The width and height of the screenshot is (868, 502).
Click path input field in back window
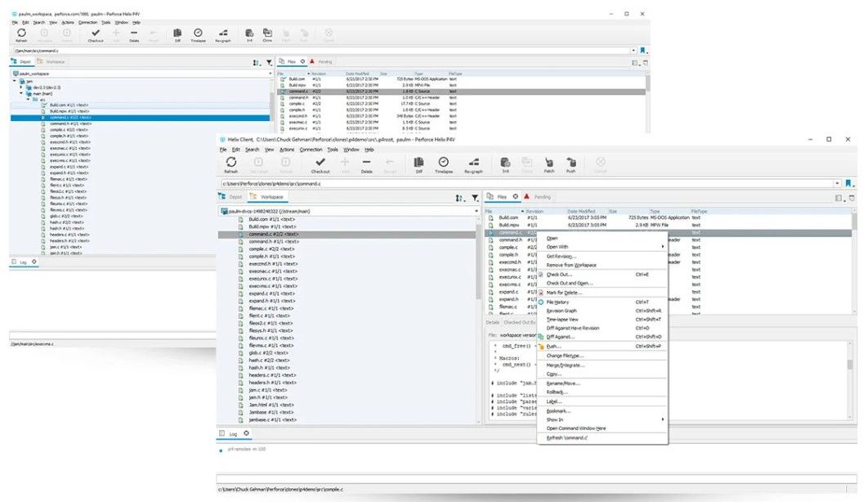[322, 51]
